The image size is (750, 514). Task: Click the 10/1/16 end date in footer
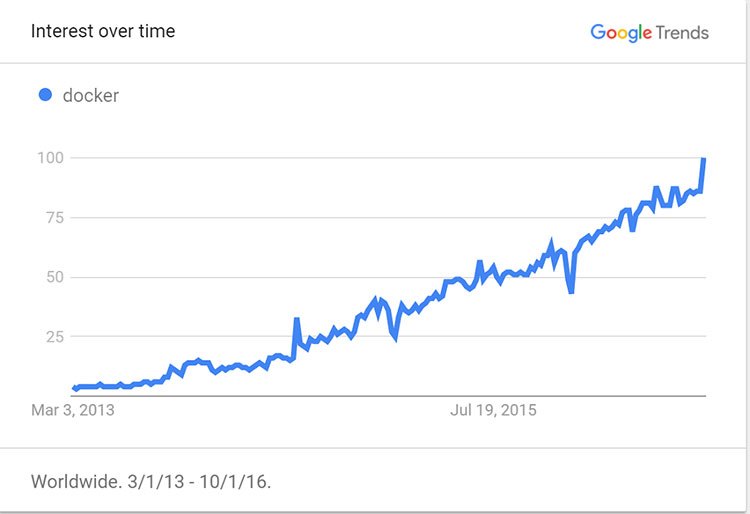coord(233,481)
